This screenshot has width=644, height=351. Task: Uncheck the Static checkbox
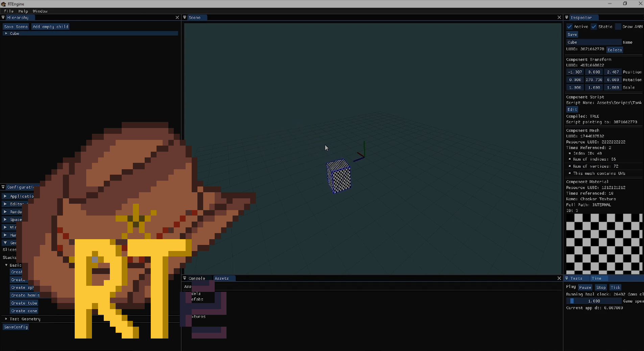point(594,27)
